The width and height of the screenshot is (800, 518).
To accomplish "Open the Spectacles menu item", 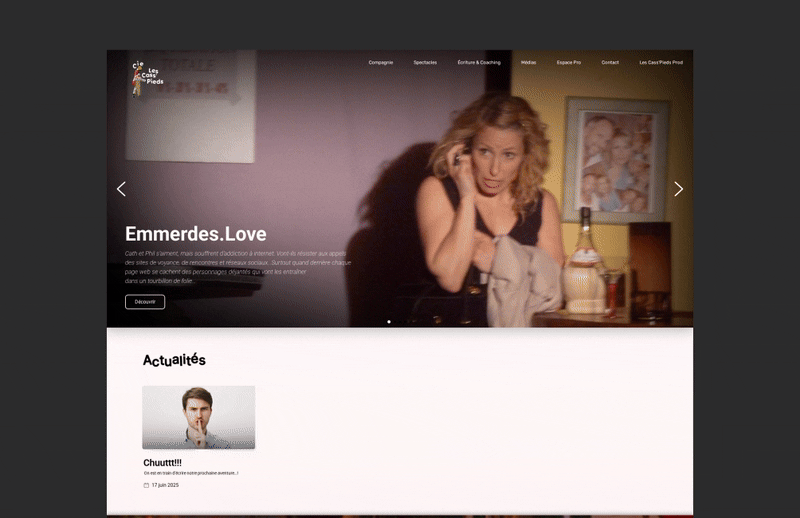I will click(425, 62).
